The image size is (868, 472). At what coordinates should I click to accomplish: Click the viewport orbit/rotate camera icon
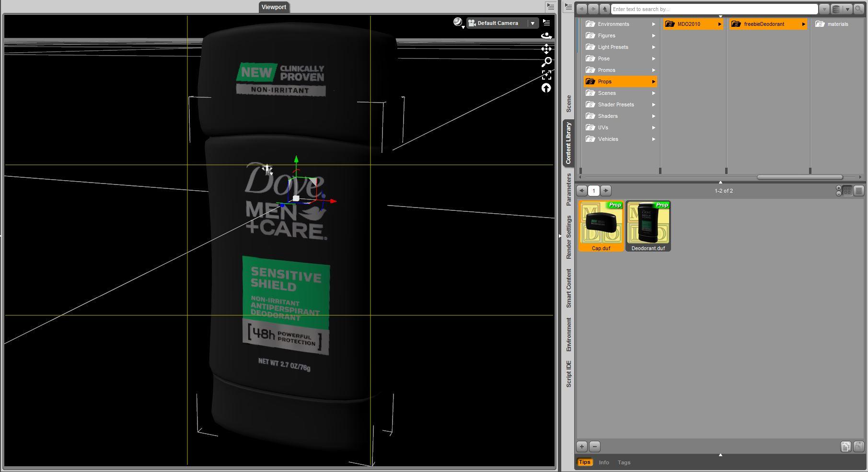tap(546, 36)
